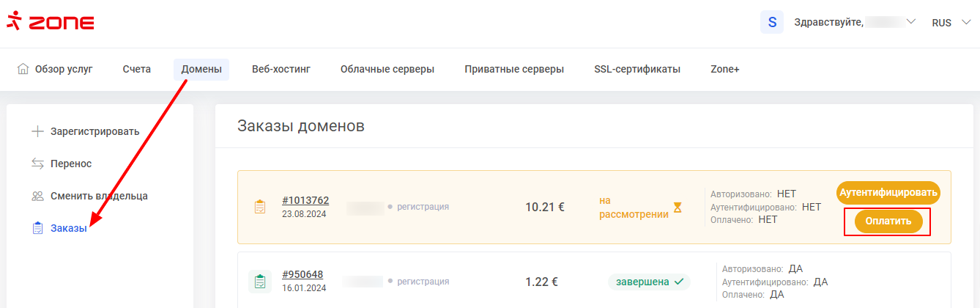The image size is (980, 308).
Task: Click the green order icon for #950648
Action: click(259, 281)
